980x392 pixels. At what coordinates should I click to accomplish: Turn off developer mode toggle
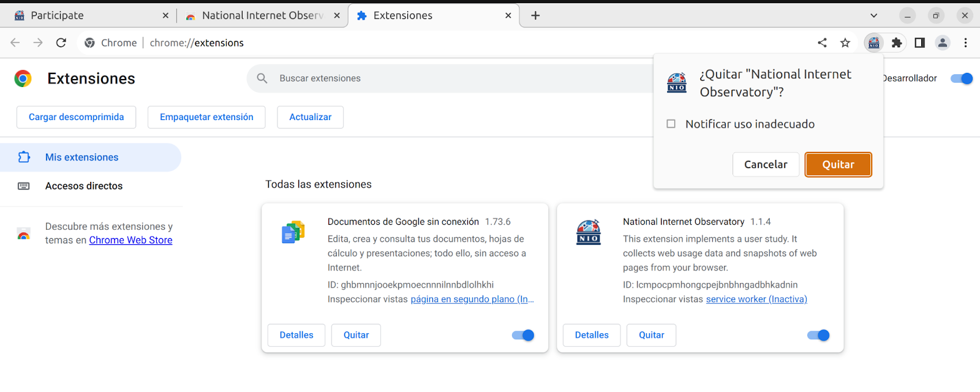961,78
